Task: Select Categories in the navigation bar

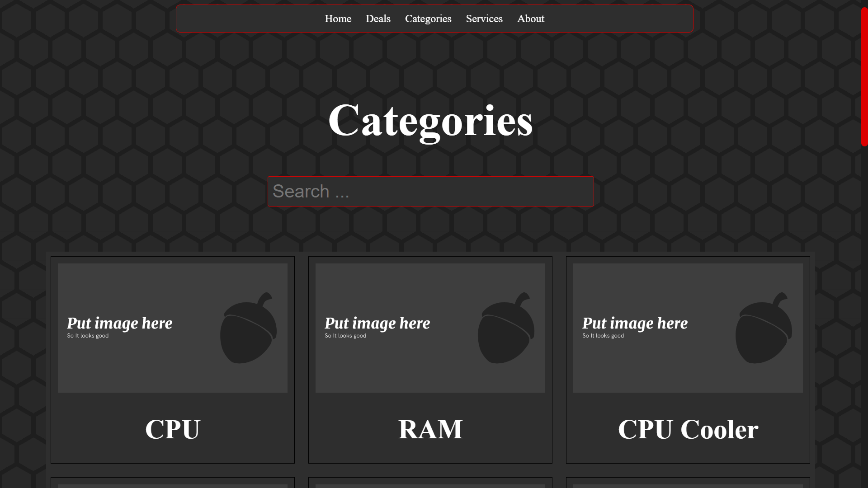Action: (428, 19)
